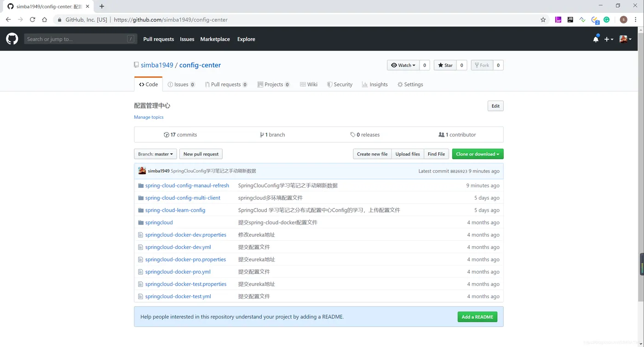
Task: Click Add a README button
Action: (477, 317)
